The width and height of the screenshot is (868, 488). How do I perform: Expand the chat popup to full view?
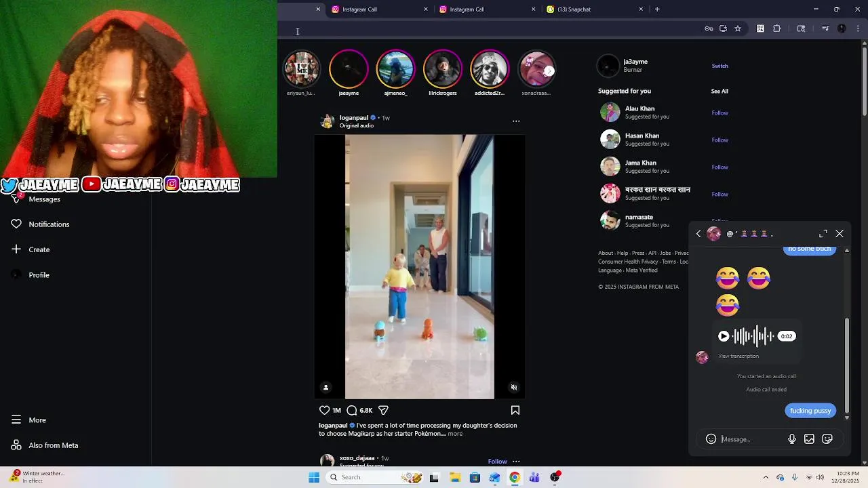pos(823,234)
